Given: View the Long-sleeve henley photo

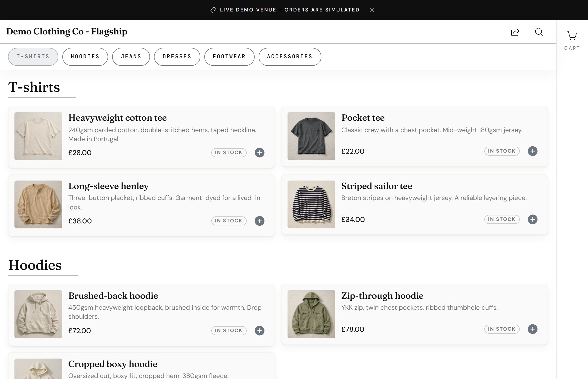Looking at the screenshot, I should [x=38, y=204].
